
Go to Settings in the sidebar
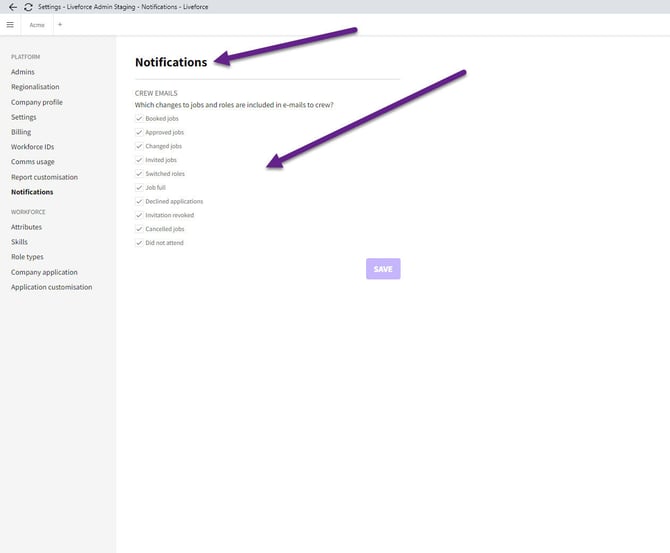tap(24, 117)
